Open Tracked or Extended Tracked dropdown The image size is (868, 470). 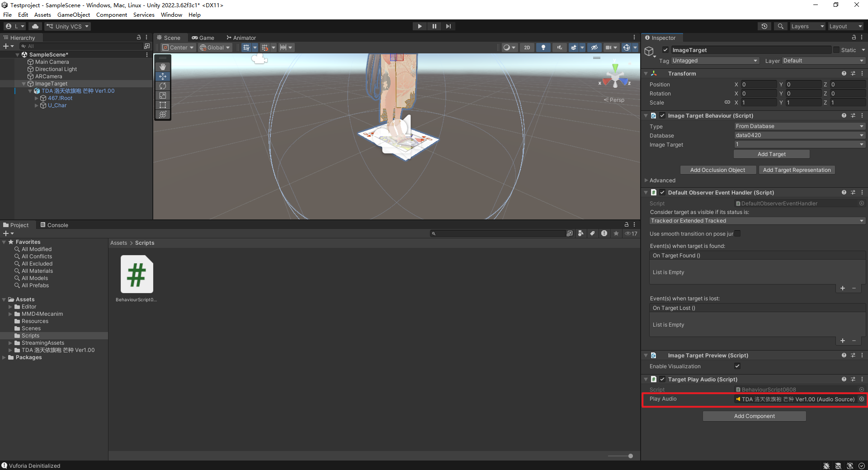coord(757,221)
